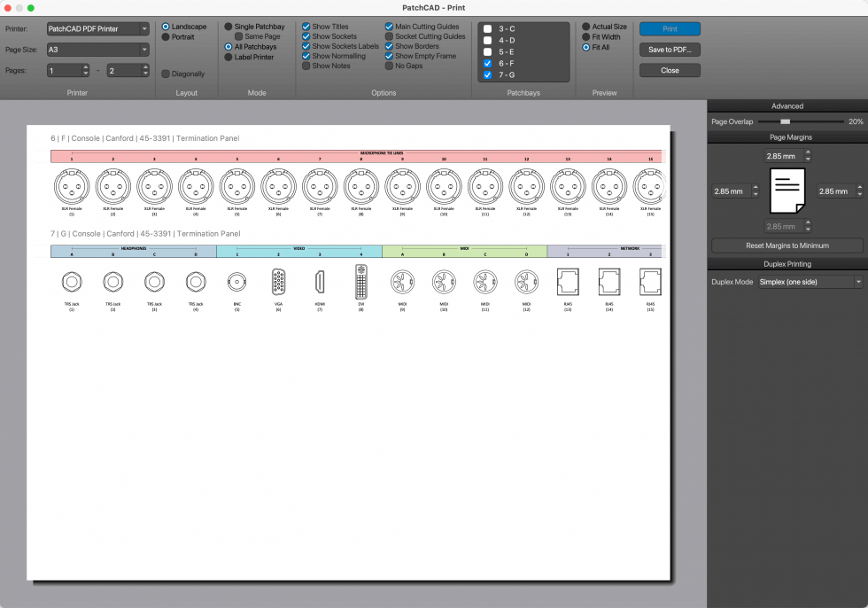
Task: Click the left margin stepper arrows
Action: (756, 191)
